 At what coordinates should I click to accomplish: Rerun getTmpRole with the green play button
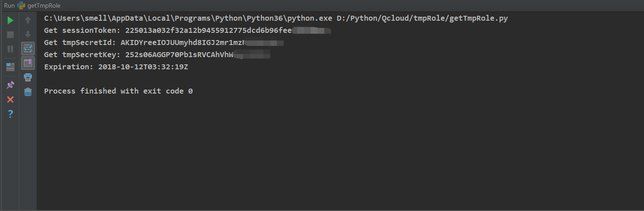coord(10,20)
